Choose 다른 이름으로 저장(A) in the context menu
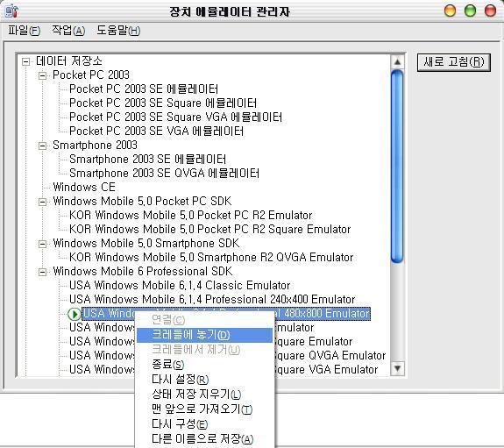This screenshot has height=448, width=504. 204,438
